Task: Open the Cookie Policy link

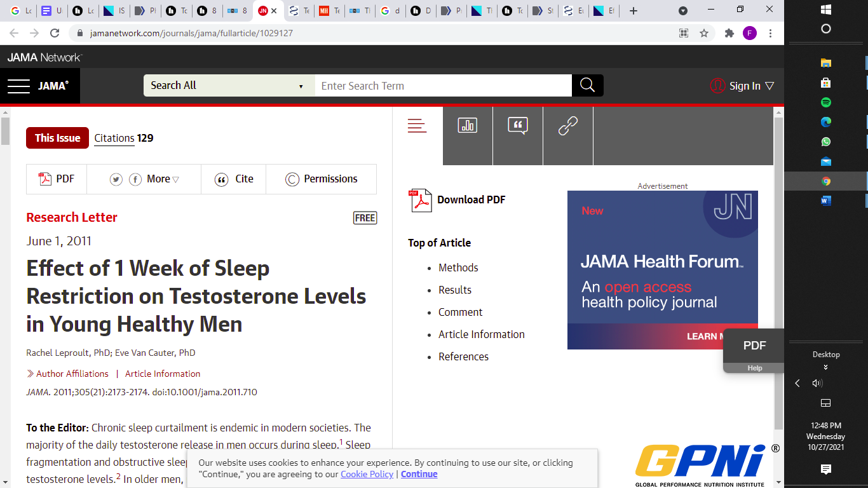Action: click(x=367, y=474)
